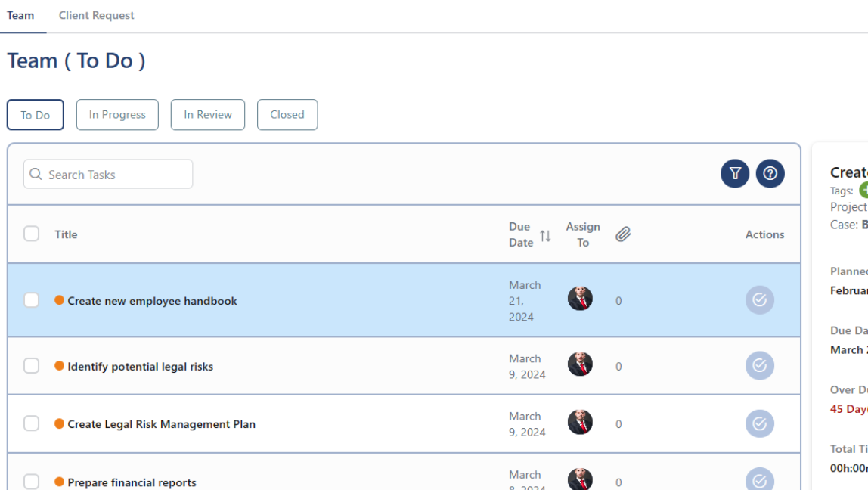Check the select-all checkbox in header row
The image size is (868, 490).
(31, 234)
